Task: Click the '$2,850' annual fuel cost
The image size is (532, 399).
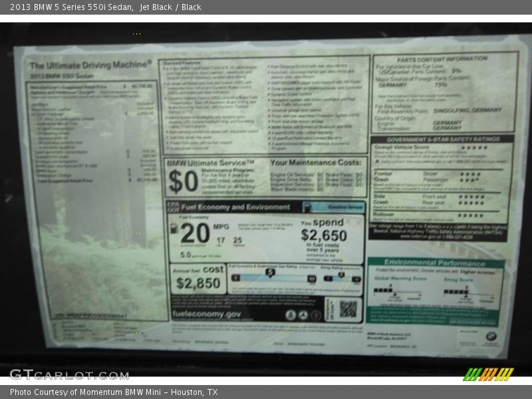Action: click(198, 283)
